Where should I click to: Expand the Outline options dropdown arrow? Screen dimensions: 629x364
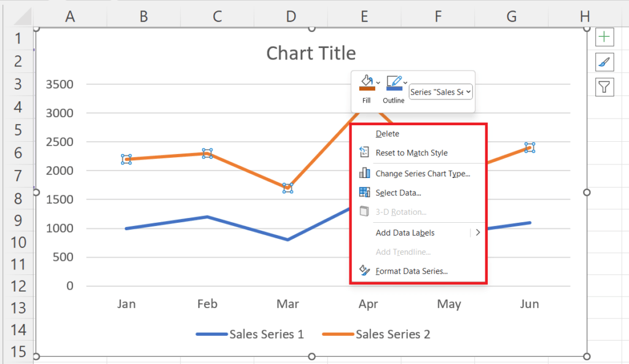[405, 82]
